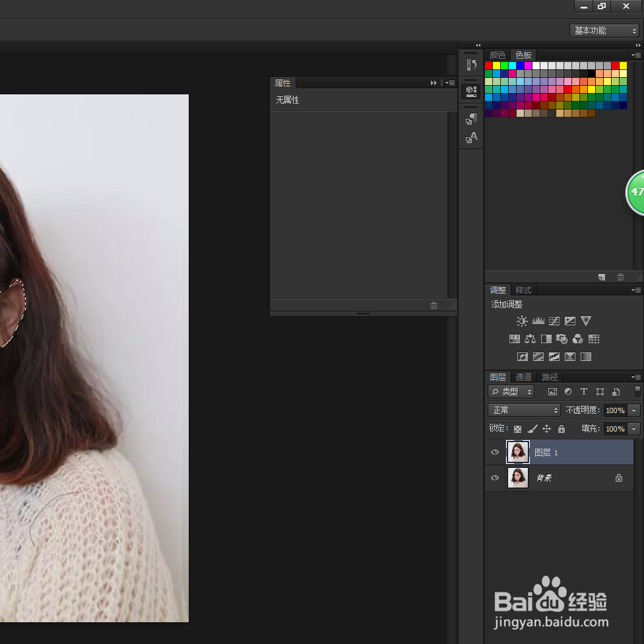Screen dimensions: 644x644
Task: Click the Background layer lock icon
Action: tap(619, 478)
